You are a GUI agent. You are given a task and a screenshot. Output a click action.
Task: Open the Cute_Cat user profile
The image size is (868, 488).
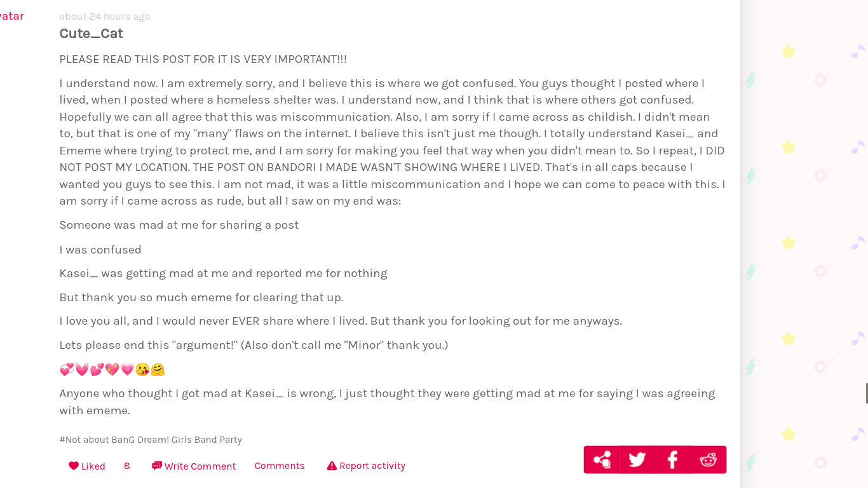click(x=91, y=34)
